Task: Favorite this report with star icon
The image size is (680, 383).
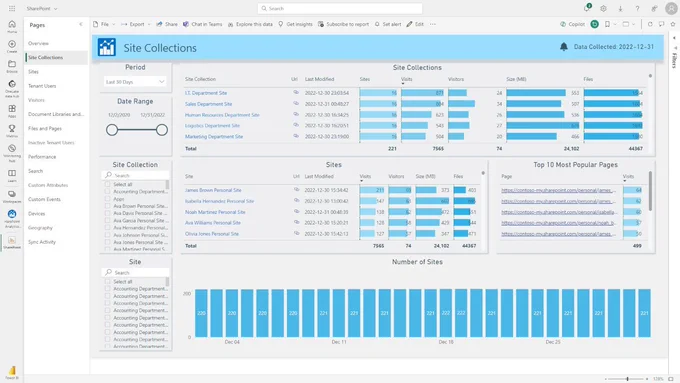Action: (x=673, y=24)
